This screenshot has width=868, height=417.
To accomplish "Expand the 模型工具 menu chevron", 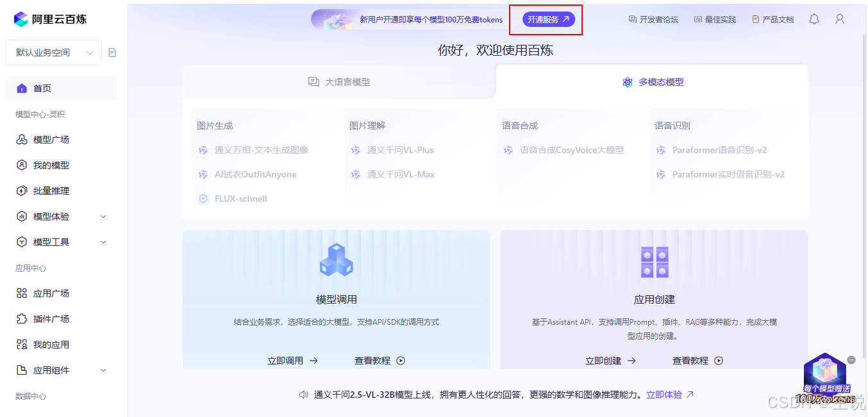I will [103, 242].
